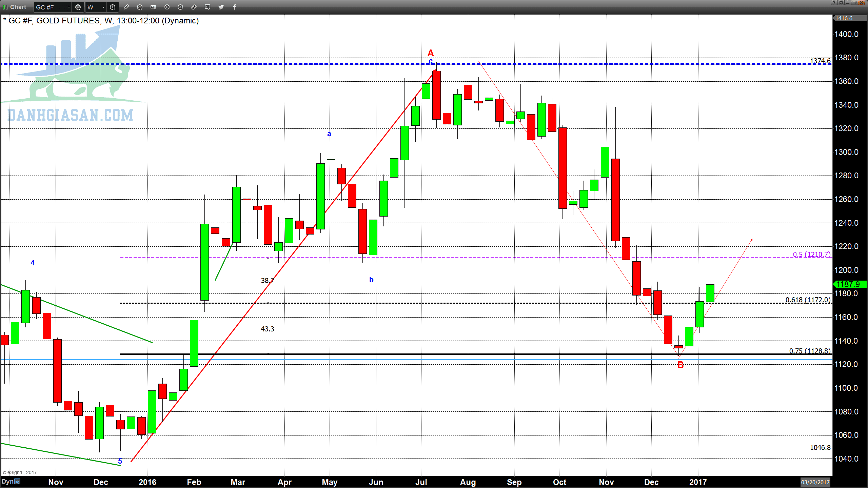This screenshot has width=868, height=488.
Task: Open the window options dropdown button
Action: pyautogui.click(x=841, y=3)
